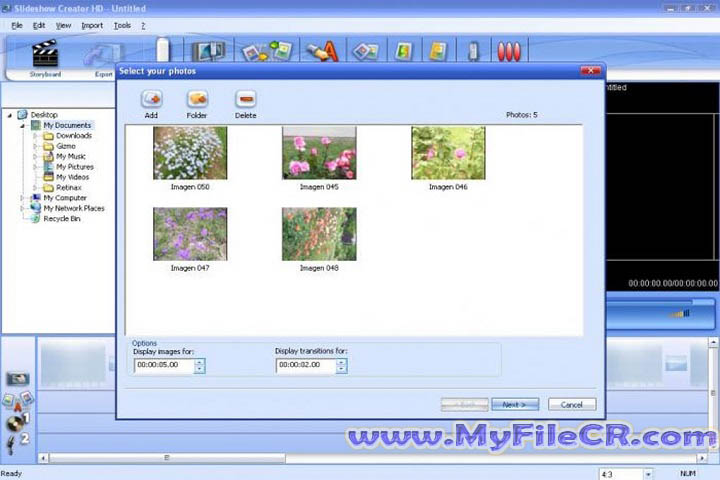Select the Imagen 045 thumbnail
The width and height of the screenshot is (720, 480).
click(319, 153)
